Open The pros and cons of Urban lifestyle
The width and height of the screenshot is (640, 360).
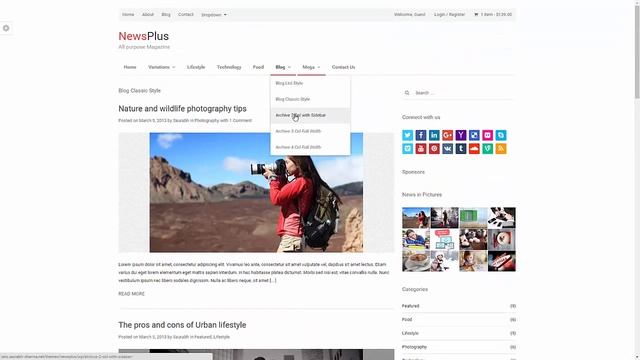(x=182, y=325)
